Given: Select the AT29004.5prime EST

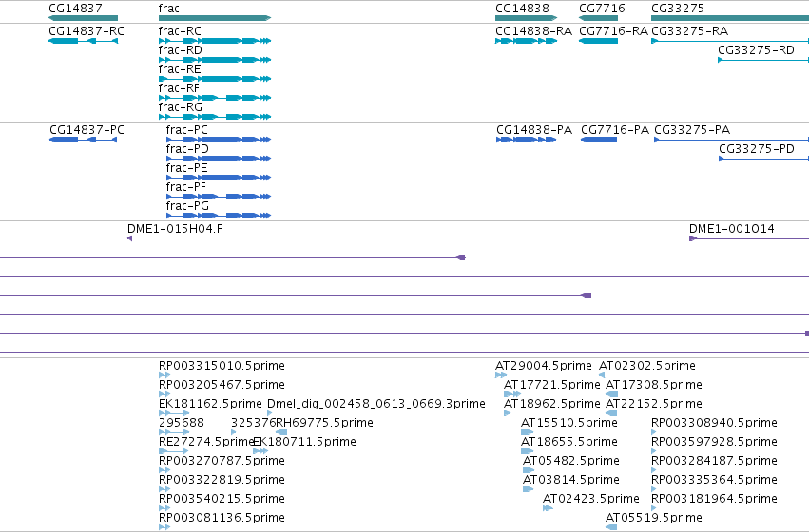Looking at the screenshot, I should [501, 375].
